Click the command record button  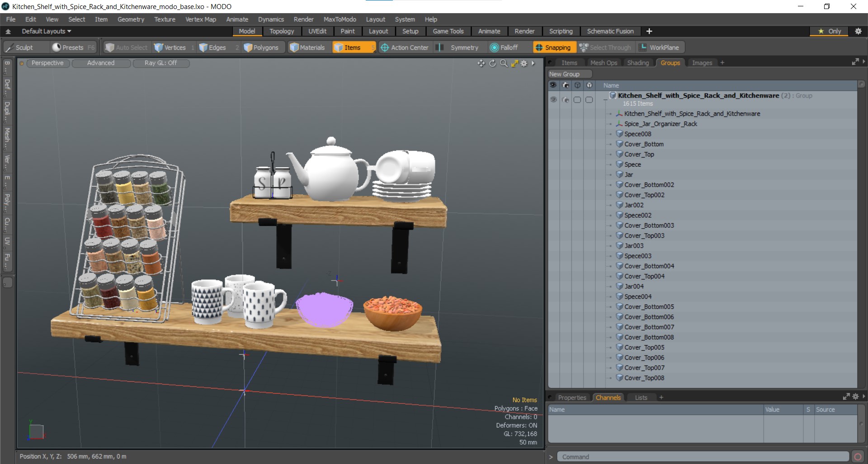[x=858, y=457]
